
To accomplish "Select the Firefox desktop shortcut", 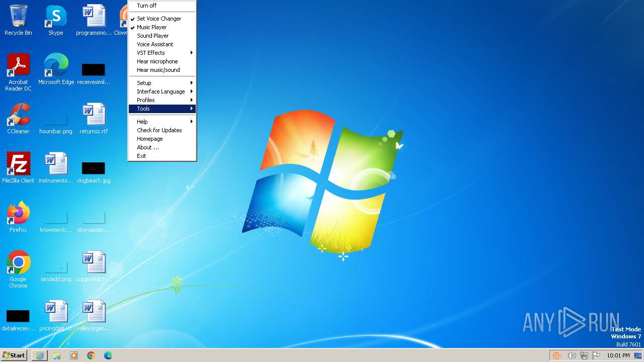I will pos(18,217).
